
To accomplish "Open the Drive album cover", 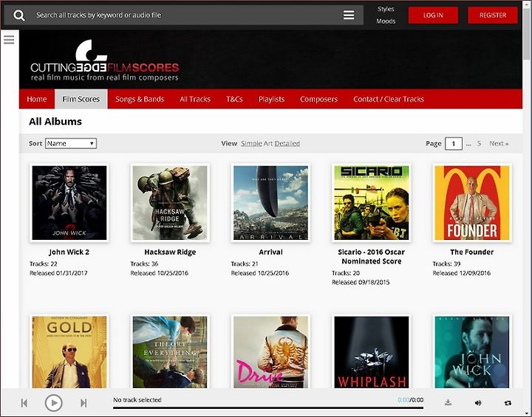I will pyautogui.click(x=270, y=351).
